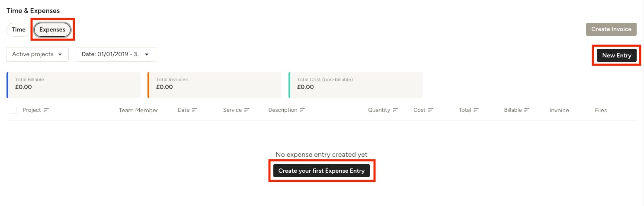Click Create your first Expense Entry

pyautogui.click(x=321, y=171)
